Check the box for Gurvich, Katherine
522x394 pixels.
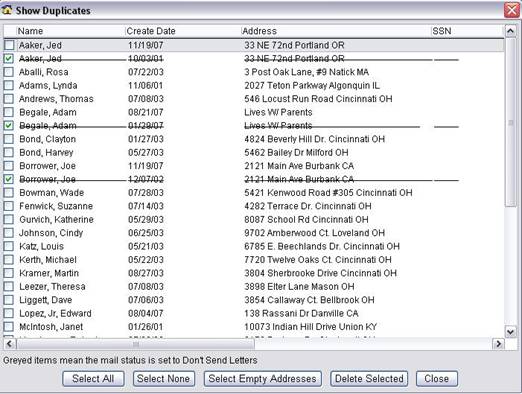[x=9, y=219]
